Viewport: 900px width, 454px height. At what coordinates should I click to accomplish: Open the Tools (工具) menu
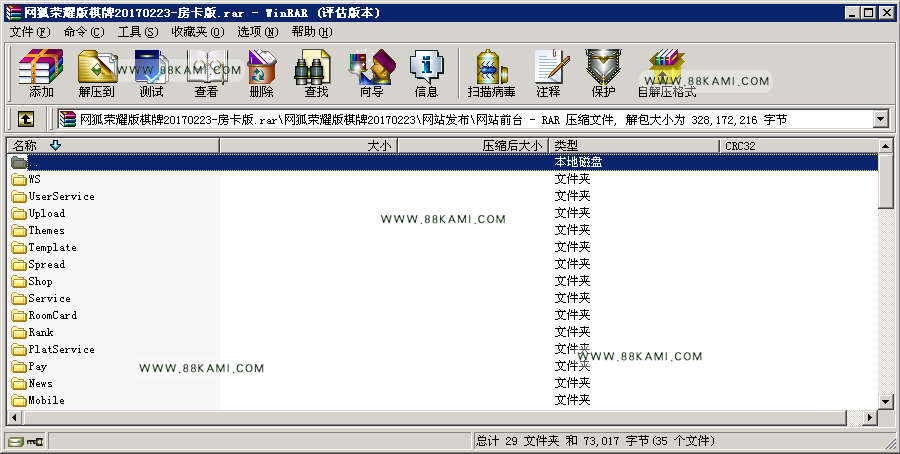coord(138,32)
